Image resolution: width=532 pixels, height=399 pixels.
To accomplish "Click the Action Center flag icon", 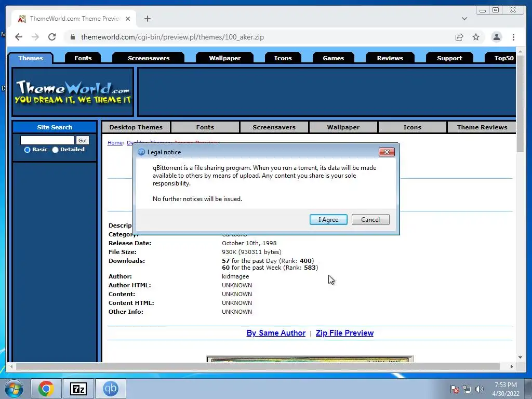I will pyautogui.click(x=455, y=389).
